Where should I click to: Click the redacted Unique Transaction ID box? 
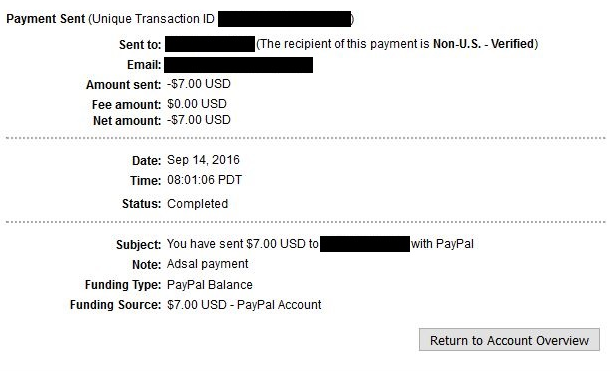coord(285,19)
